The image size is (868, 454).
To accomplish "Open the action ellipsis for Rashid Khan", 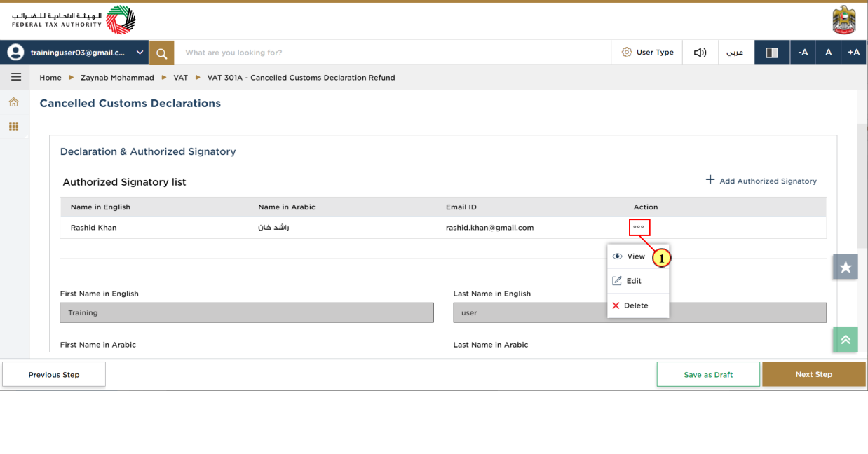I will click(x=639, y=227).
